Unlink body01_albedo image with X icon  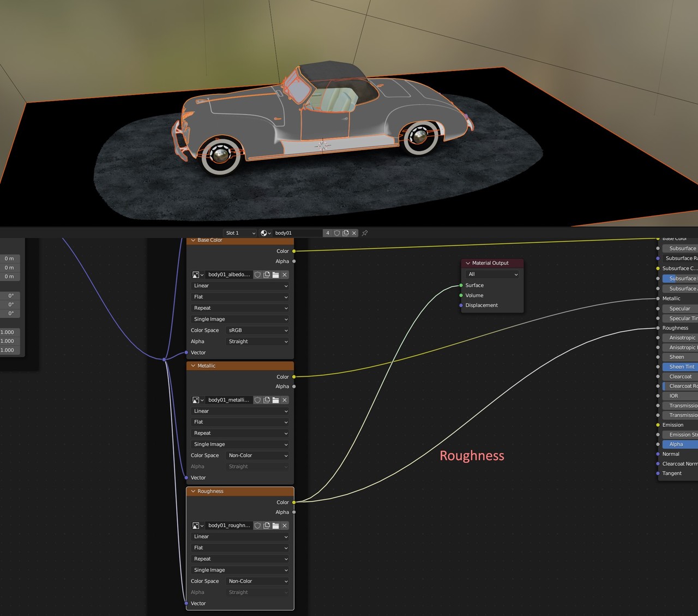(x=285, y=275)
